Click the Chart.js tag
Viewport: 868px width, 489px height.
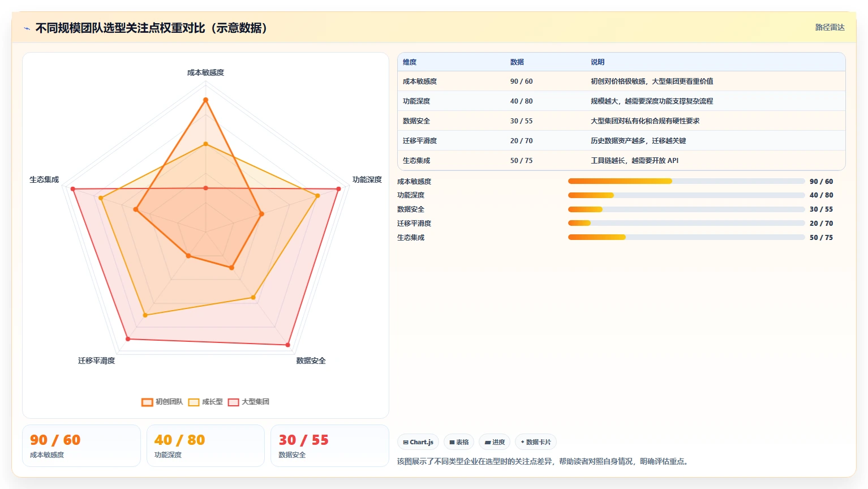click(418, 442)
